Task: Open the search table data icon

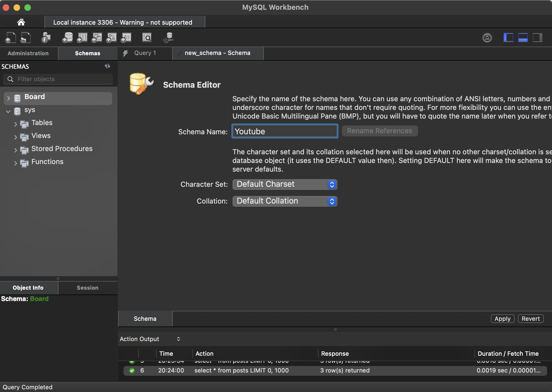Action: (147, 37)
